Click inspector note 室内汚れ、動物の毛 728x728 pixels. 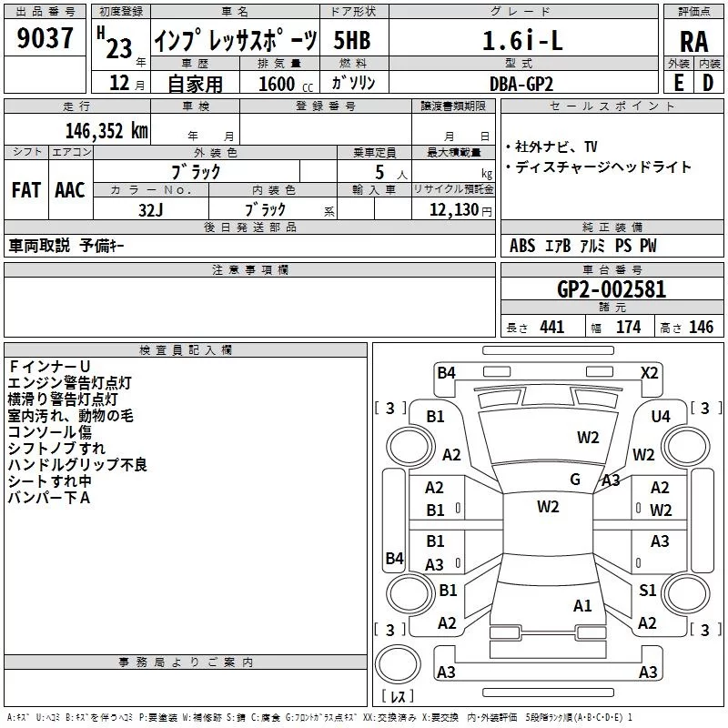tap(70, 416)
